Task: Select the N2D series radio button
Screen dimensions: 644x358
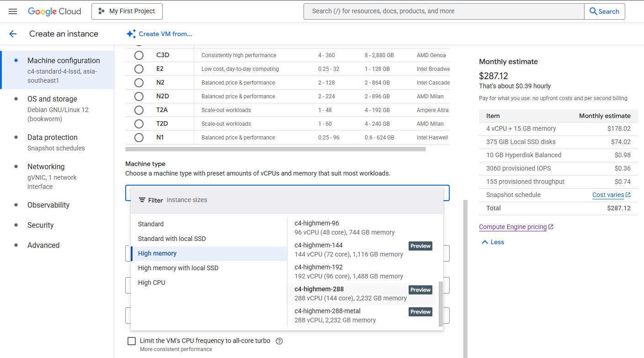Action: [139, 96]
